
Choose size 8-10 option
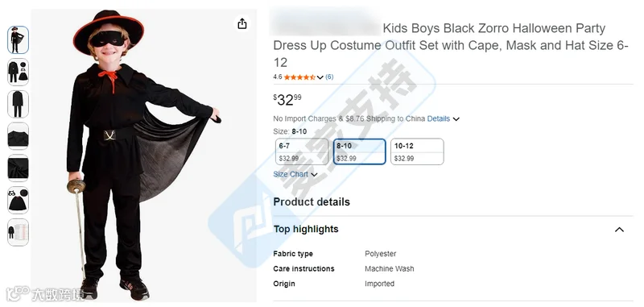pyautogui.click(x=359, y=151)
